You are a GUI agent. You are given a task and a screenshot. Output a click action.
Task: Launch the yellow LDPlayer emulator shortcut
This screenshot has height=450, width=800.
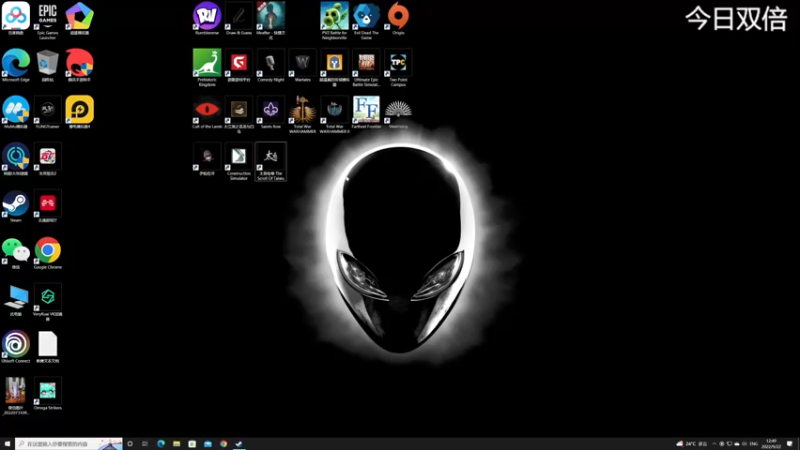coord(79,112)
